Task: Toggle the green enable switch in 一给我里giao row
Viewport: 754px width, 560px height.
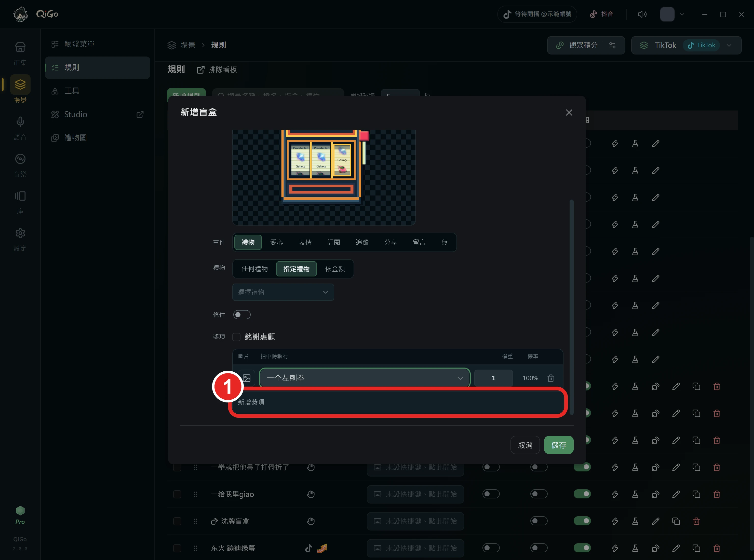Action: click(x=582, y=494)
